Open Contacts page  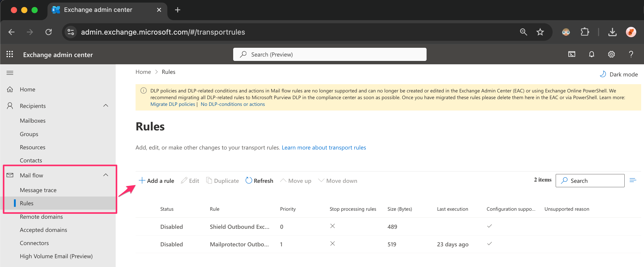pyautogui.click(x=31, y=160)
